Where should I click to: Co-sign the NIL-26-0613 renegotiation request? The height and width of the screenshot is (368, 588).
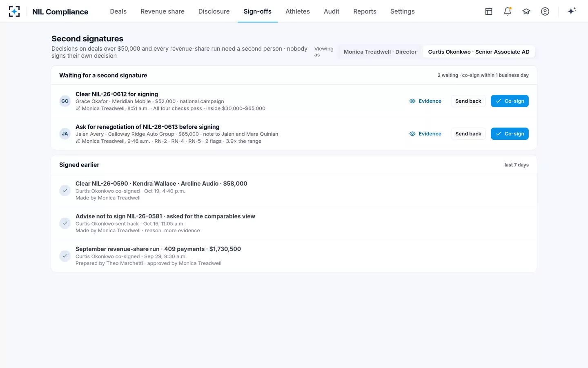(x=510, y=134)
